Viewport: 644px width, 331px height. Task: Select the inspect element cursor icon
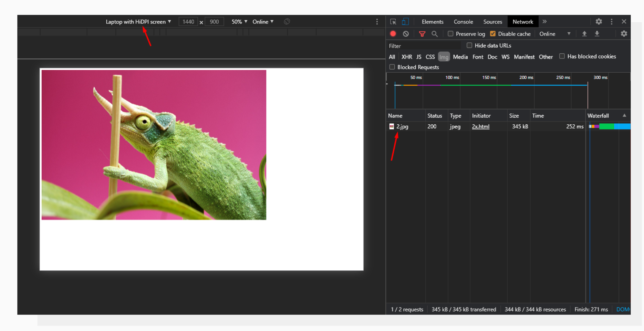(x=393, y=21)
